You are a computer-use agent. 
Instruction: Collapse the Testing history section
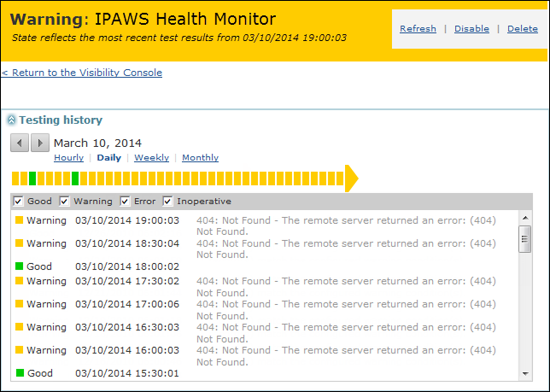(x=12, y=120)
